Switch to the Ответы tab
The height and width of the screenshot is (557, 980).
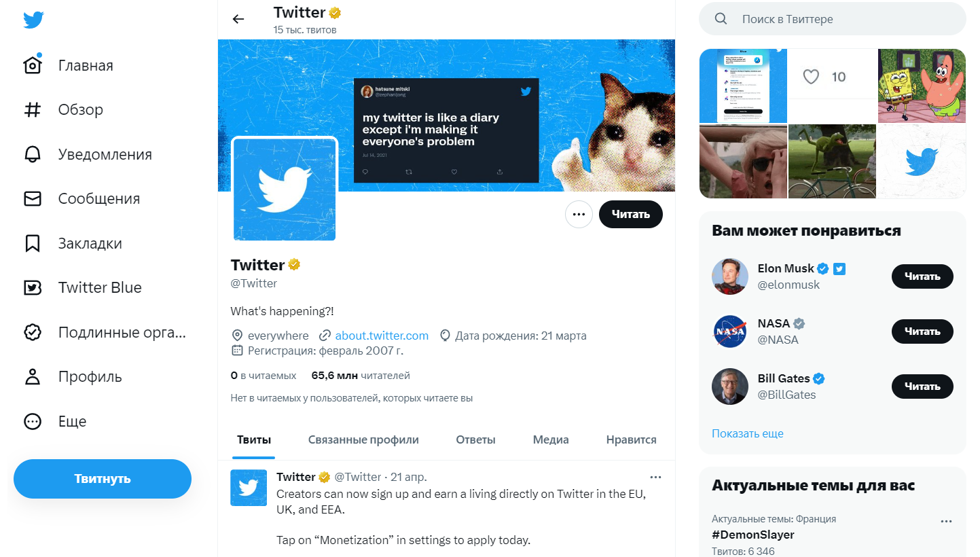point(475,439)
